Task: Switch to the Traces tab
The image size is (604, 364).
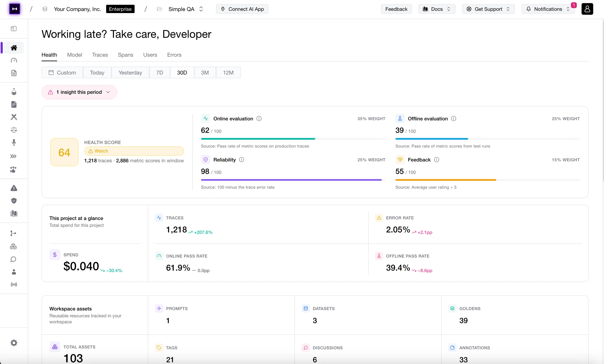Action: [x=100, y=55]
